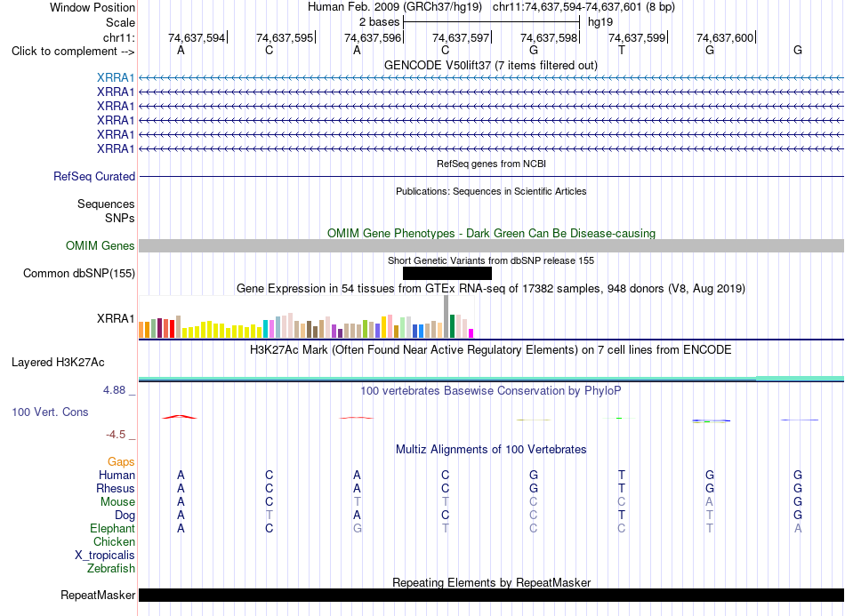Click the orange Gaps label
Viewport: 845px width, 616px height.
pos(121,461)
